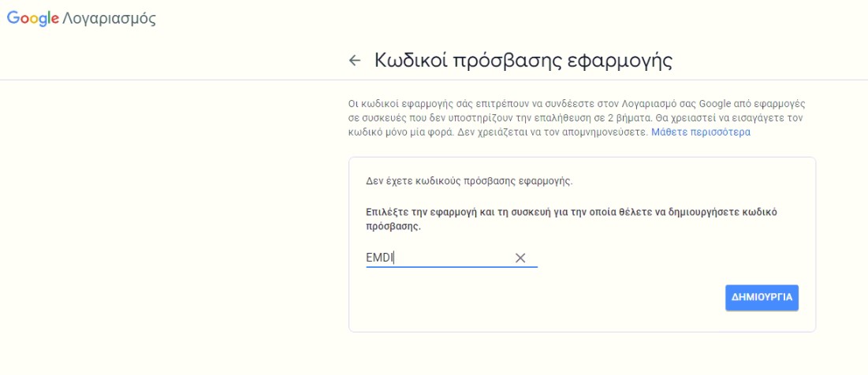Click the final letter e of the Google logo

pyautogui.click(x=55, y=20)
